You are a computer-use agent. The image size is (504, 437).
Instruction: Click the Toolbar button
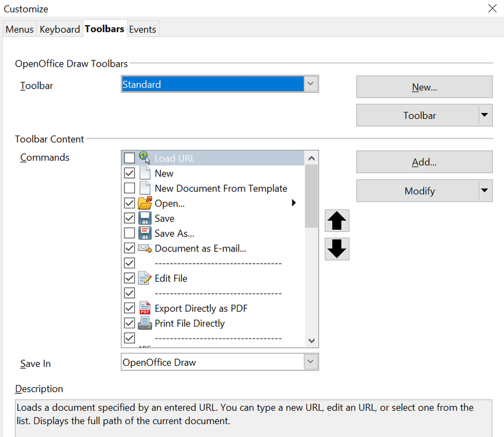[x=418, y=115]
